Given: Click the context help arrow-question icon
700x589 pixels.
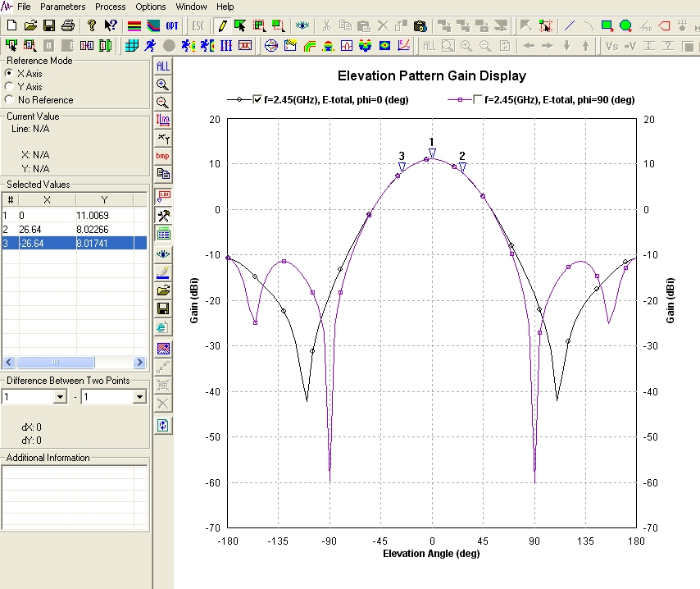Looking at the screenshot, I should click(x=111, y=25).
